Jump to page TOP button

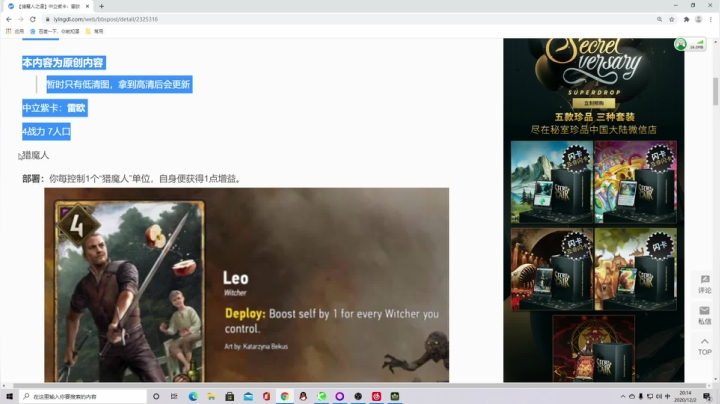click(704, 347)
